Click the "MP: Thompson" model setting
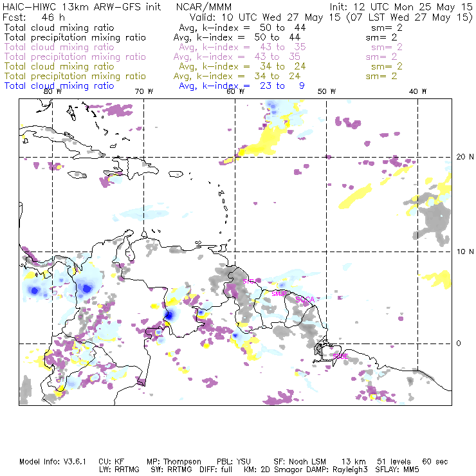Viewport: 476px width, 476px height. pos(174,462)
